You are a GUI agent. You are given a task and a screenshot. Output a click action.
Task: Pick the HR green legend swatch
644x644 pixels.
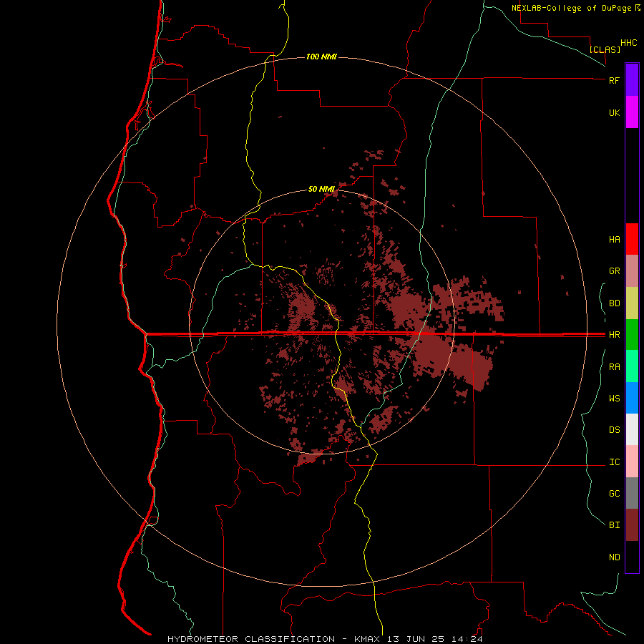click(632, 335)
